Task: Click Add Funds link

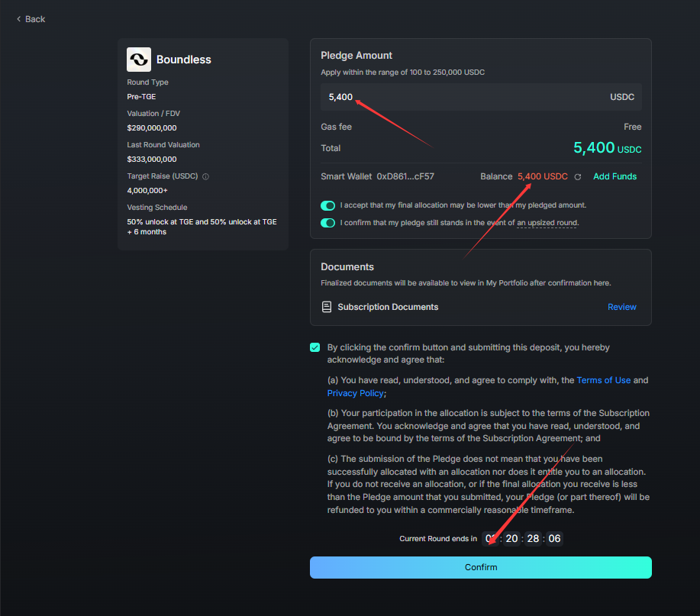Action: [615, 176]
